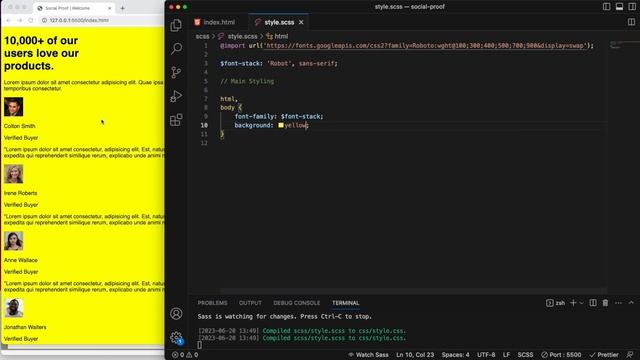This screenshot has height=360, width=640.
Task: Open terminal more actions ellipsis
Action: point(618,303)
